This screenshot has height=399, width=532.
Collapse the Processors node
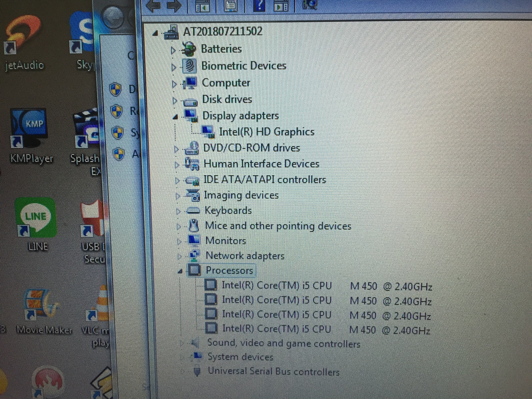point(182,271)
